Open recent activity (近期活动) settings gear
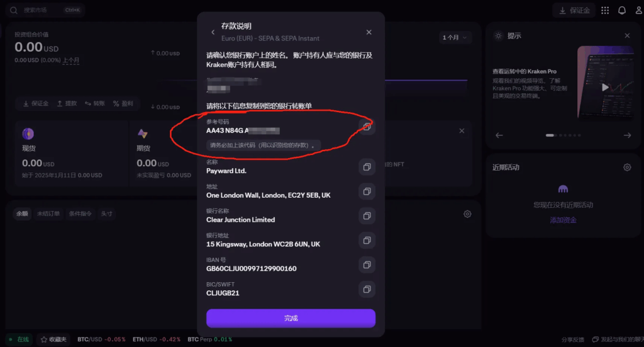This screenshot has height=347, width=644. tap(627, 168)
